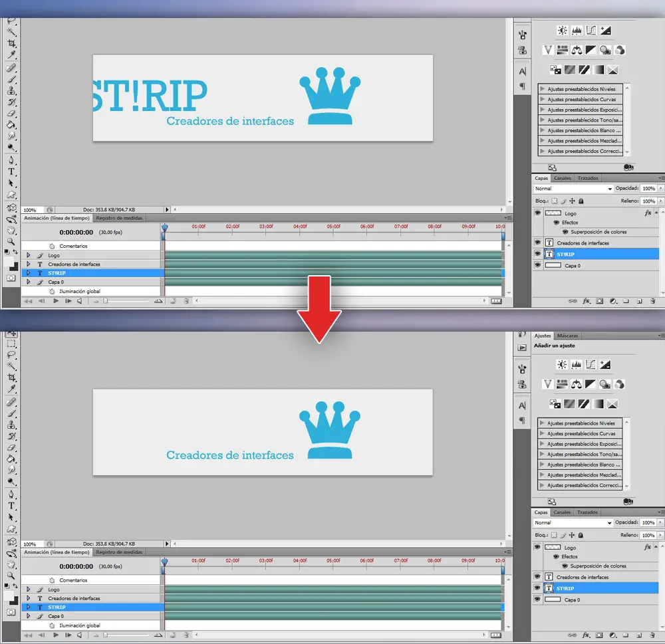Play the animation in the upper timeline
The image size is (665, 644).
pyautogui.click(x=56, y=301)
